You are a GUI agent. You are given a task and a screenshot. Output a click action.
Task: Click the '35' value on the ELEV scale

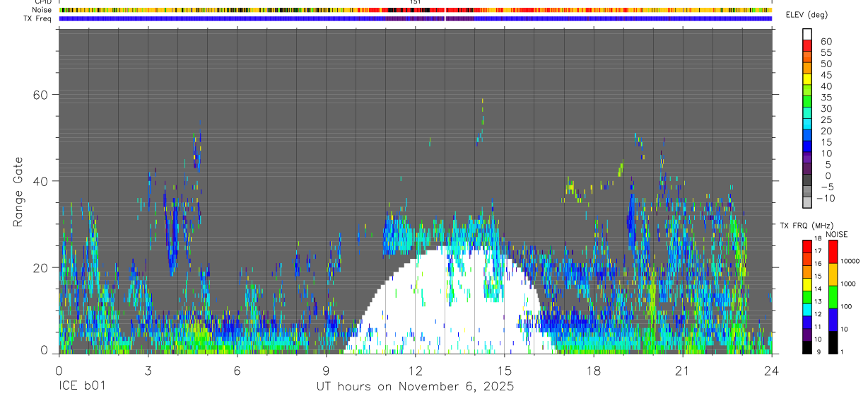pyautogui.click(x=826, y=98)
